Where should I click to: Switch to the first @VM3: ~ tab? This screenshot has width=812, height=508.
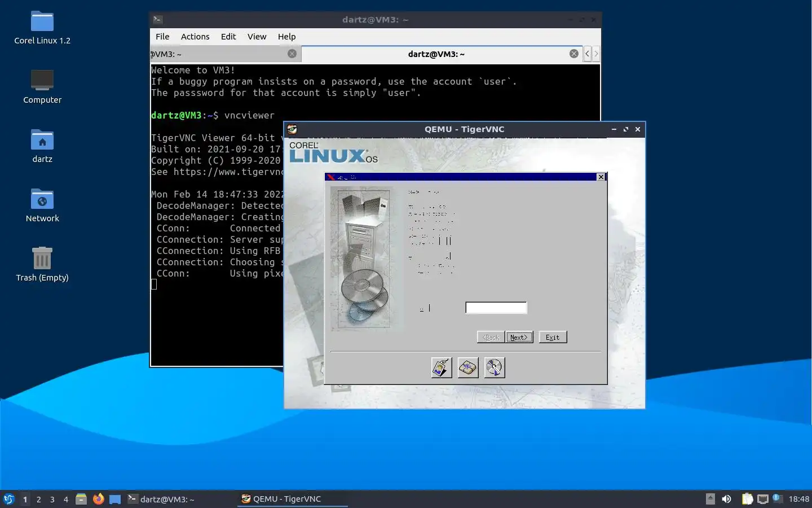coord(226,54)
